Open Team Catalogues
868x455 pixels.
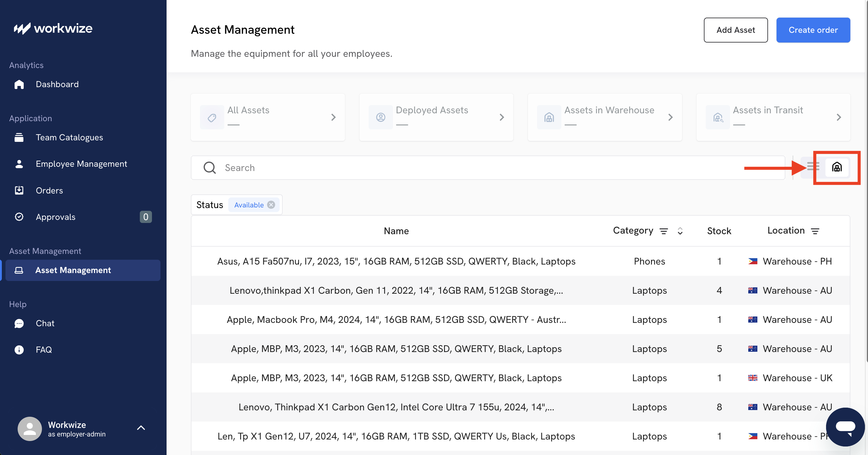point(69,137)
